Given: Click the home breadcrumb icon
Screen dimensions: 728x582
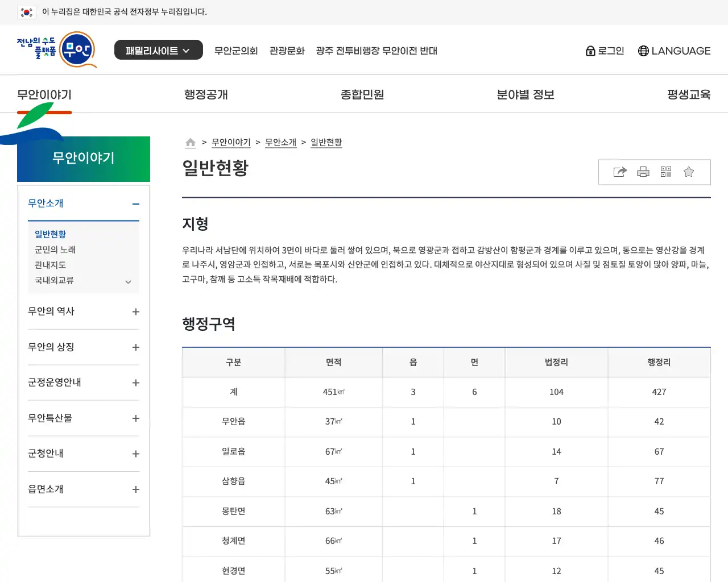Looking at the screenshot, I should [191, 142].
